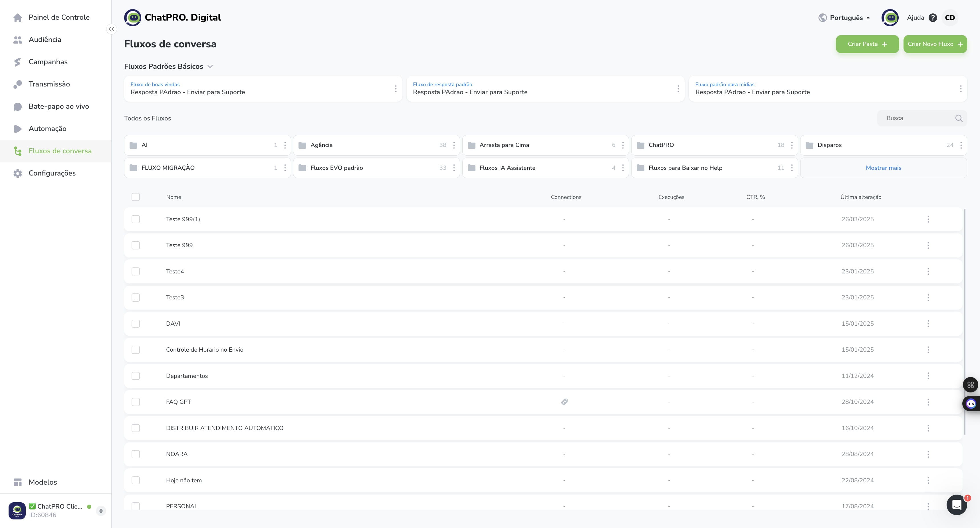
Task: Collapse the sidebar with double-chevron icon
Action: 112,29
